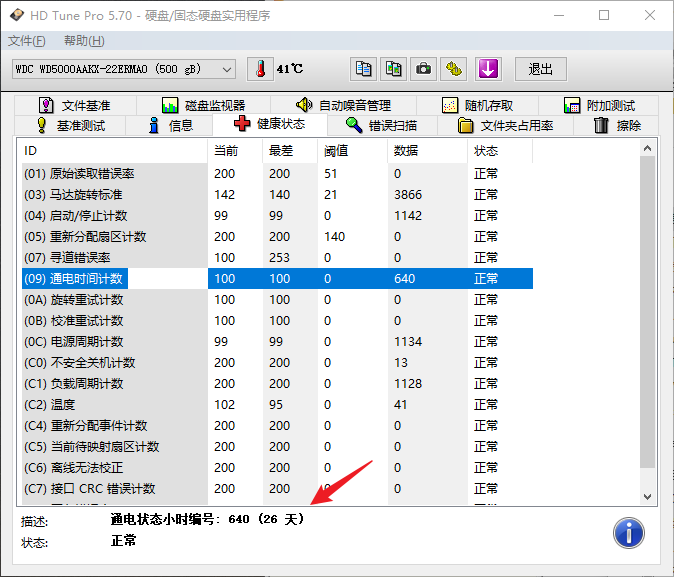Click the 阈值 column header

(x=352, y=151)
